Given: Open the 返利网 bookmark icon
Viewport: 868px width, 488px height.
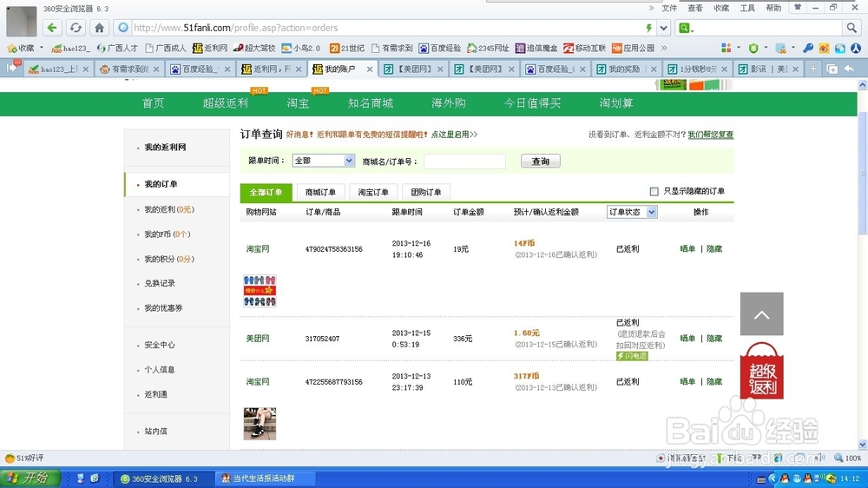Looking at the screenshot, I should (x=210, y=48).
